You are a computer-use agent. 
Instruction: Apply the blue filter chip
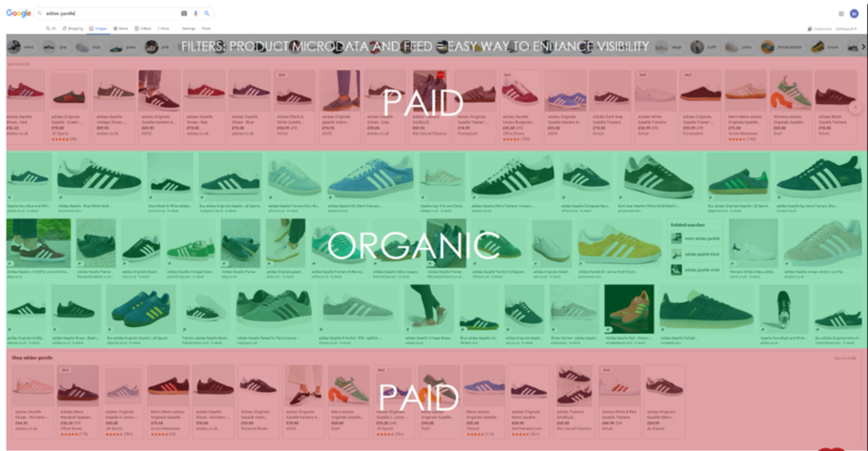pos(89,47)
